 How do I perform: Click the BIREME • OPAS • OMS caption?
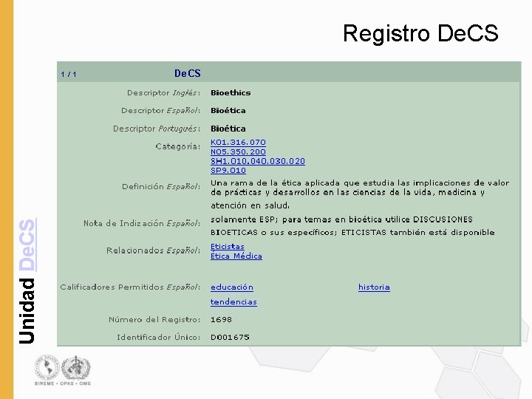(63, 383)
